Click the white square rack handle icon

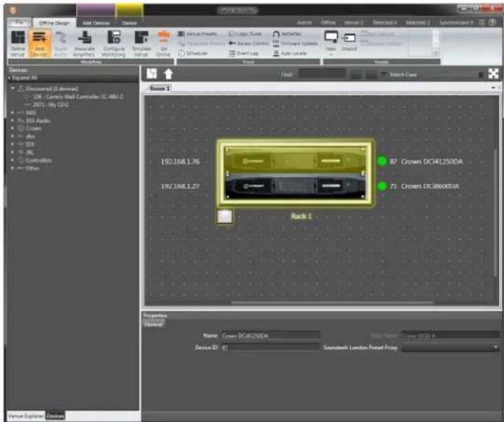click(225, 216)
